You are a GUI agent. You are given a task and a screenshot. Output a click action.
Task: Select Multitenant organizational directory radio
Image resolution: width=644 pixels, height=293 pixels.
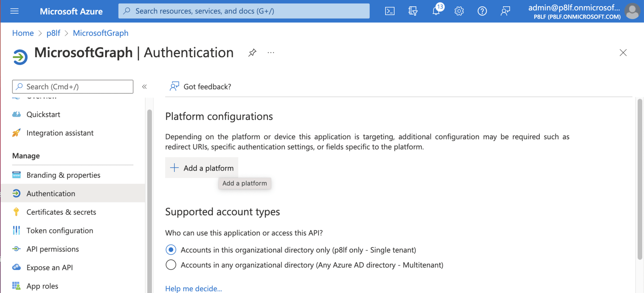tap(171, 265)
